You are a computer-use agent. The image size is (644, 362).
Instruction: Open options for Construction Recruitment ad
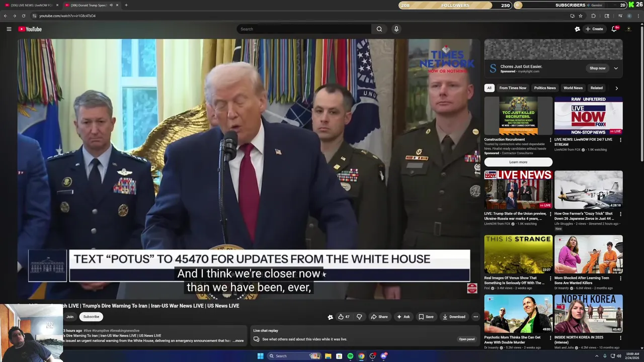[550, 140]
